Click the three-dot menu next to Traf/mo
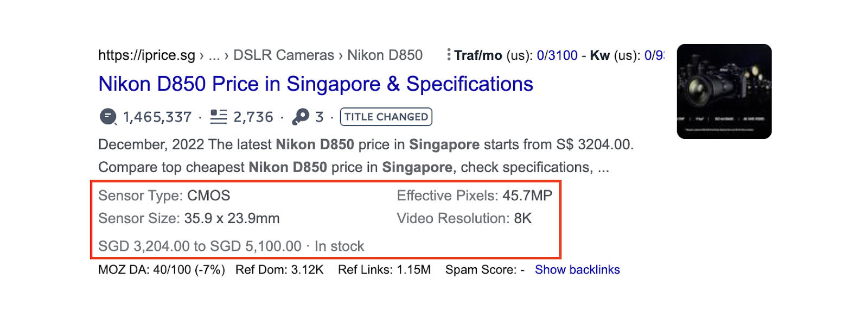This screenshot has height=310, width=868. pyautogui.click(x=448, y=55)
